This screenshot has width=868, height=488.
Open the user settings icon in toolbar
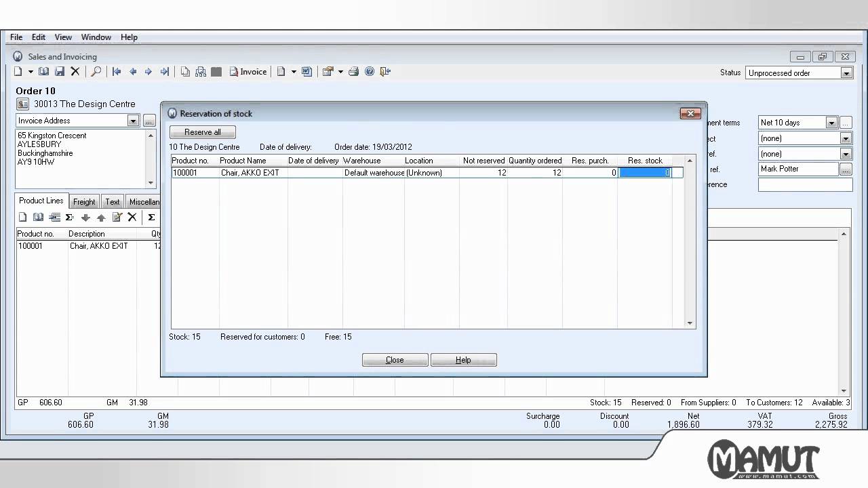328,71
